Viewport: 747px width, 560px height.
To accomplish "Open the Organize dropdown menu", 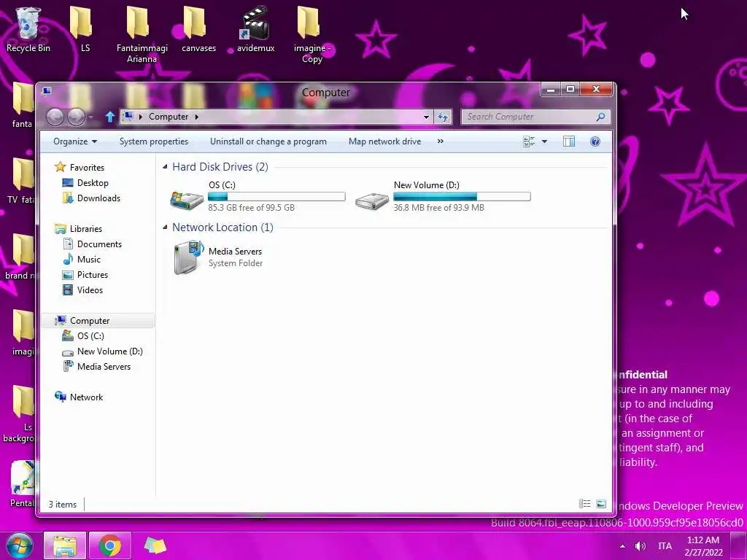I will pyautogui.click(x=75, y=141).
